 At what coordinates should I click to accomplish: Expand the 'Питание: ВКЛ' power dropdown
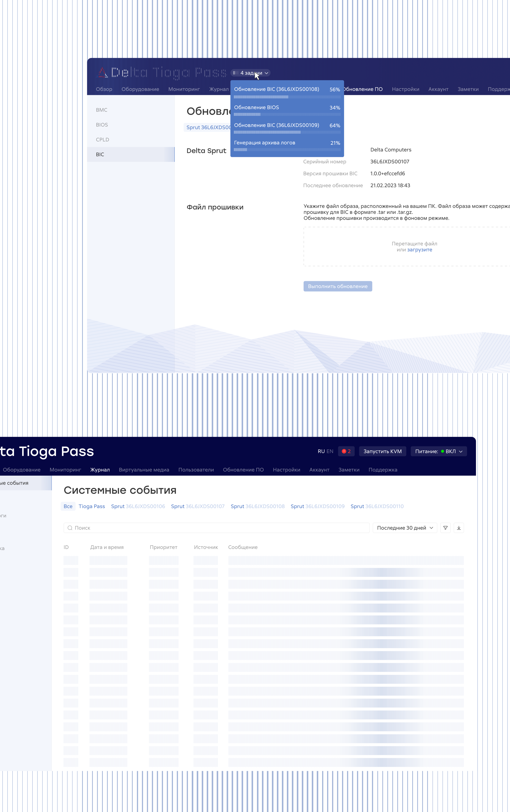(x=438, y=451)
